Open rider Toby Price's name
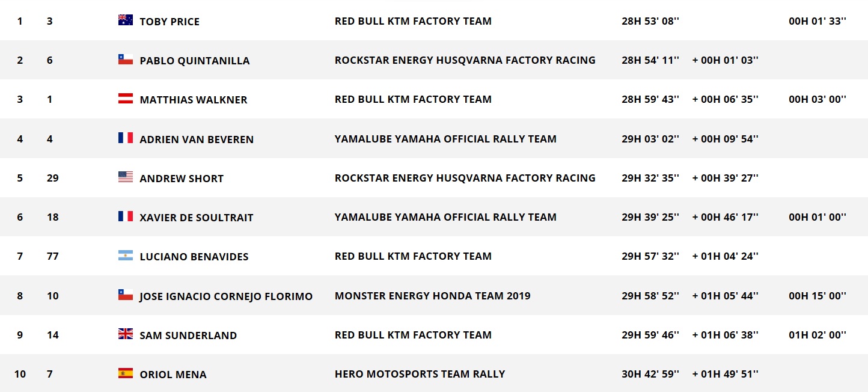The width and height of the screenshot is (868, 392). (170, 22)
